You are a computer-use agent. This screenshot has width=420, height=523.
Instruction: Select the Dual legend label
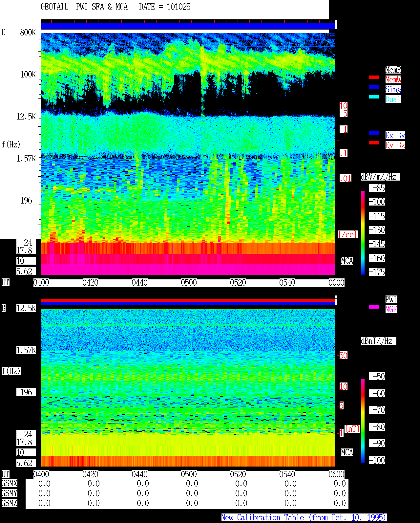point(393,99)
